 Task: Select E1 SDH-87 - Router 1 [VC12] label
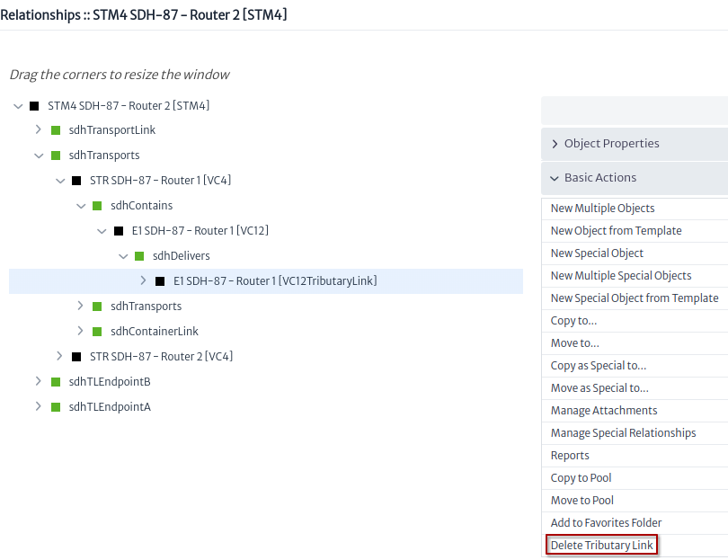tap(200, 231)
